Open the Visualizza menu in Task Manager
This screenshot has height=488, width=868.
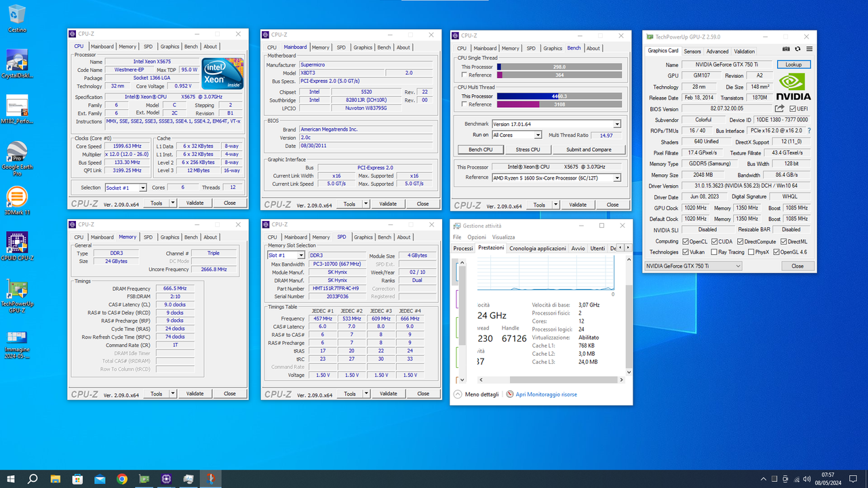(x=504, y=237)
